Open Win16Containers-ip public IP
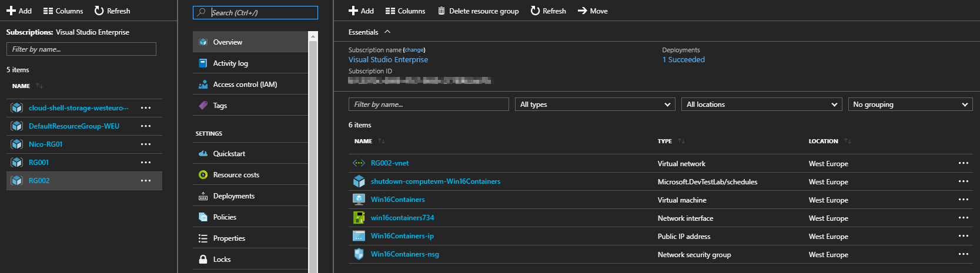 (x=402, y=236)
